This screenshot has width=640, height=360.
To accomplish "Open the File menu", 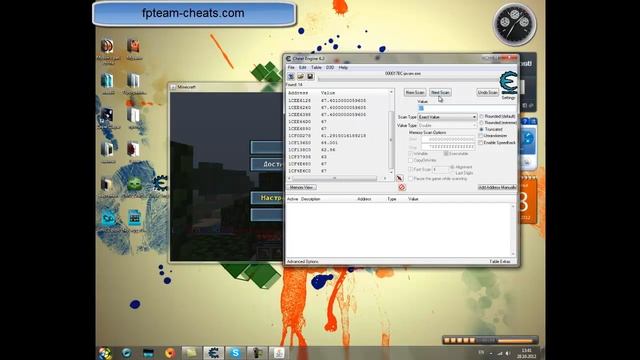I will pos(291,67).
